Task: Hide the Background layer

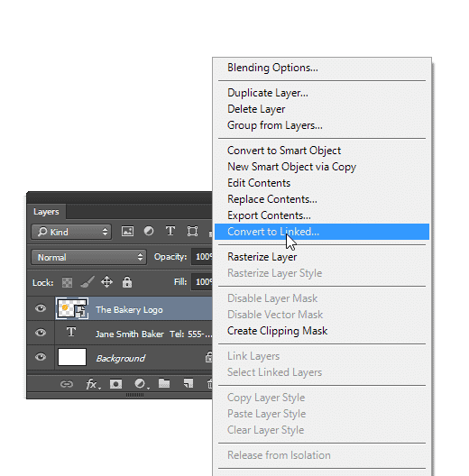Action: (x=41, y=357)
